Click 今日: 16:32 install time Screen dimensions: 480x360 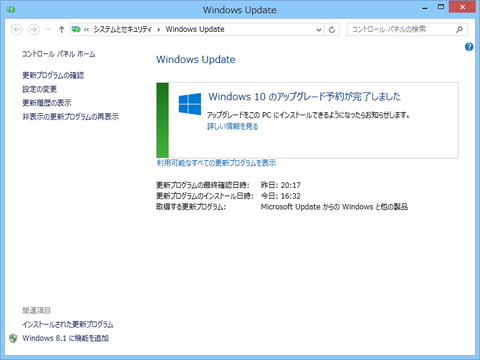click(x=281, y=196)
